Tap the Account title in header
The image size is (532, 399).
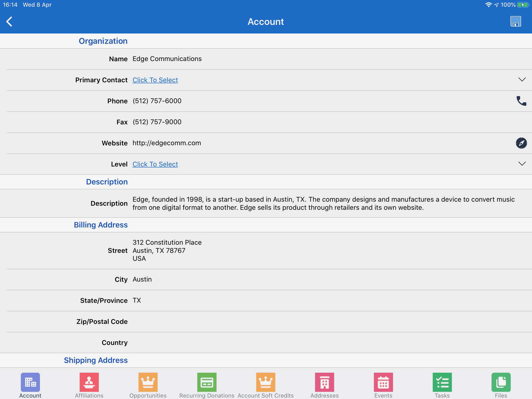point(266,22)
